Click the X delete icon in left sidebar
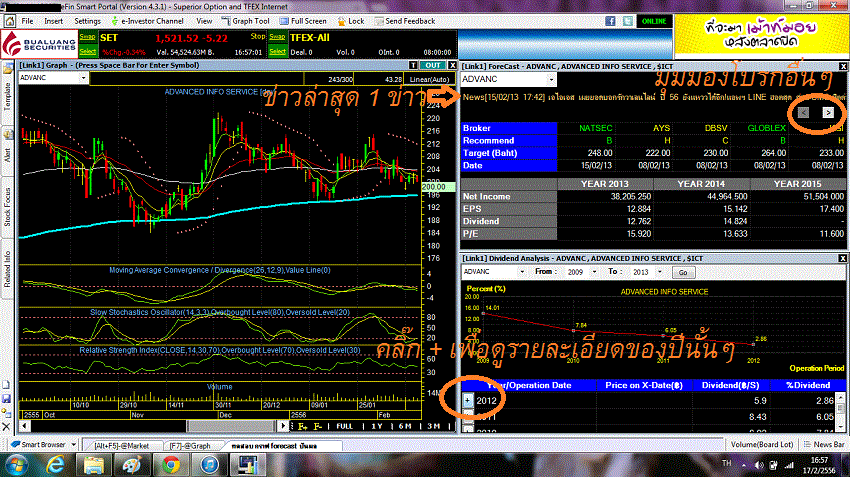Viewport: 850px width, 477px height. tap(7, 427)
